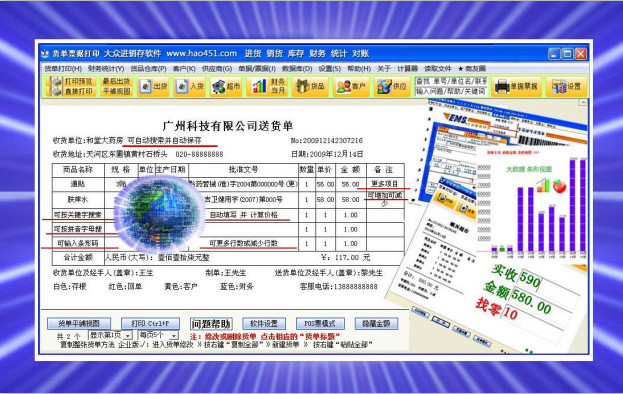The image size is (623, 394).
Task: Expand the 每页5个 per-page dropdown
Action: click(x=174, y=336)
